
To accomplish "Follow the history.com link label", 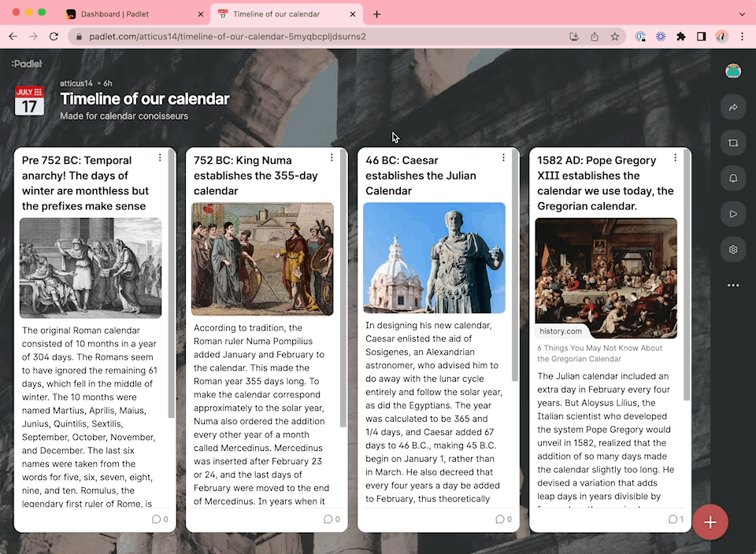I will (x=560, y=331).
